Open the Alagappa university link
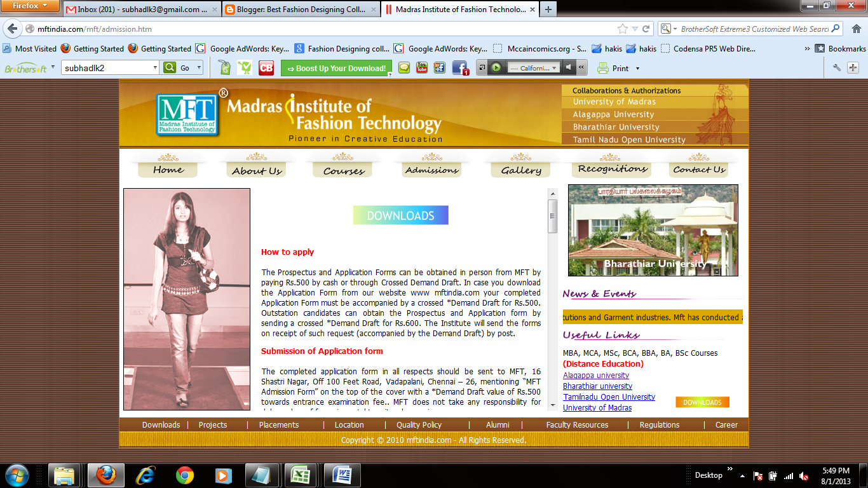This screenshot has height=488, width=868. click(596, 376)
